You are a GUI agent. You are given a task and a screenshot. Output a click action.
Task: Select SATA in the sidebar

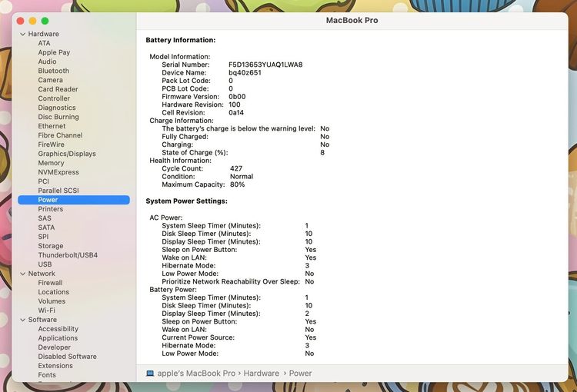pos(46,228)
